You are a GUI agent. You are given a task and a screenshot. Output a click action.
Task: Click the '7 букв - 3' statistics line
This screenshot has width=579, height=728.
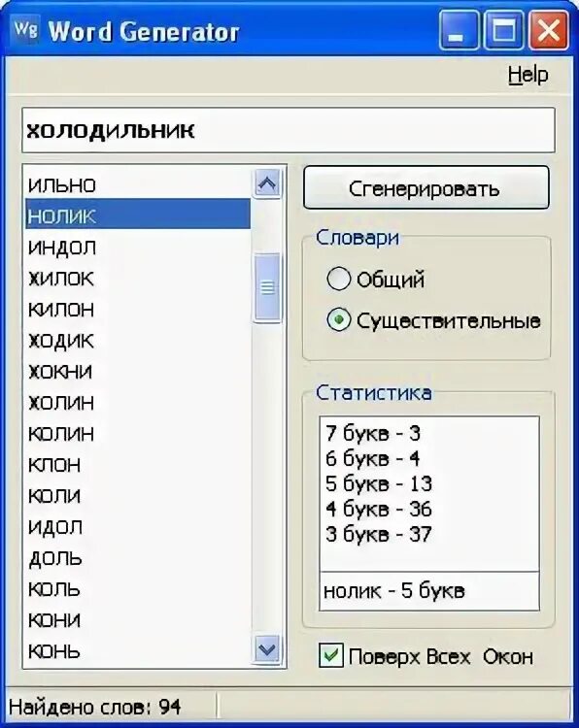click(x=373, y=433)
